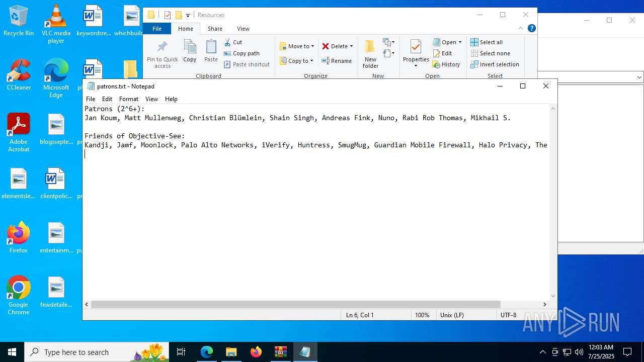
Task: Click Properties icon in quick access toolbar
Action: [x=168, y=15]
